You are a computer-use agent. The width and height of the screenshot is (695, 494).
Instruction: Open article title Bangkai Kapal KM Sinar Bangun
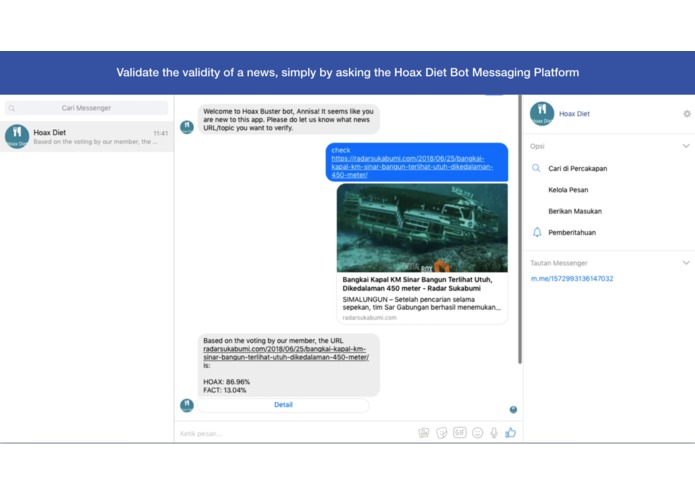point(417,284)
